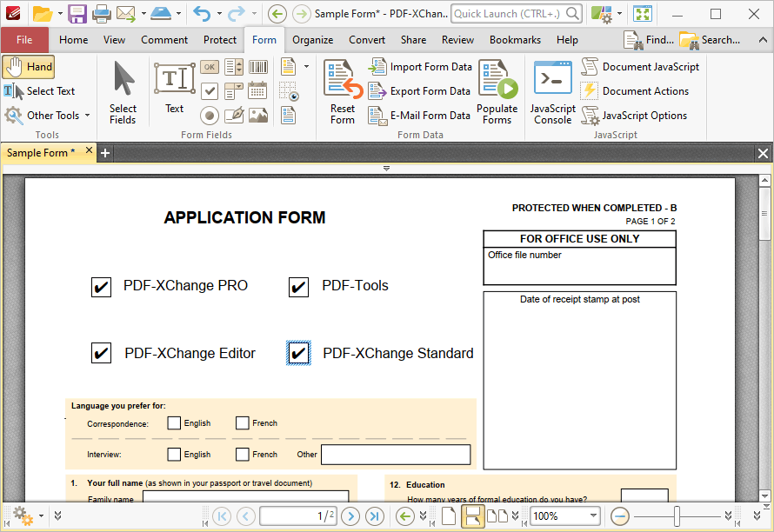This screenshot has height=532, width=774.
Task: Click the zoom out minus button
Action: (619, 516)
